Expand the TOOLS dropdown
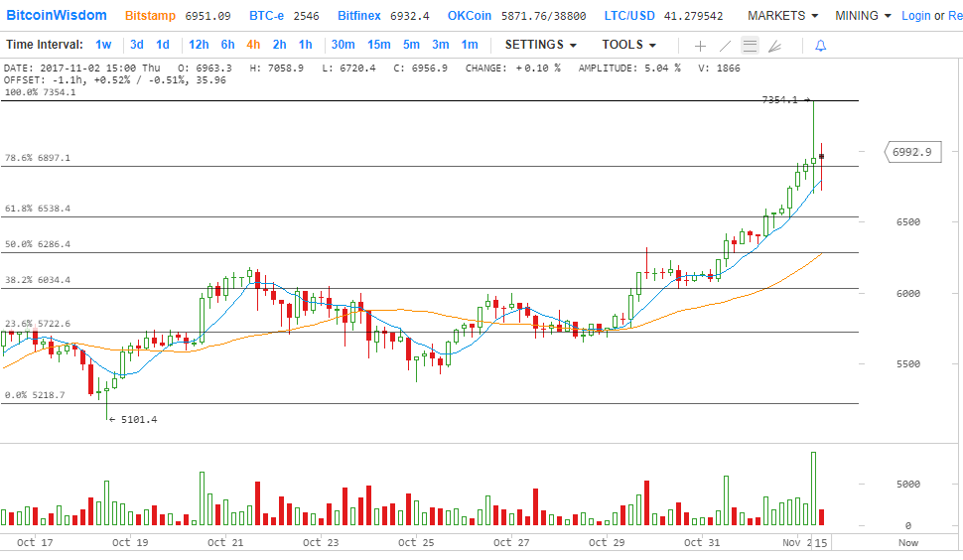 (x=628, y=45)
